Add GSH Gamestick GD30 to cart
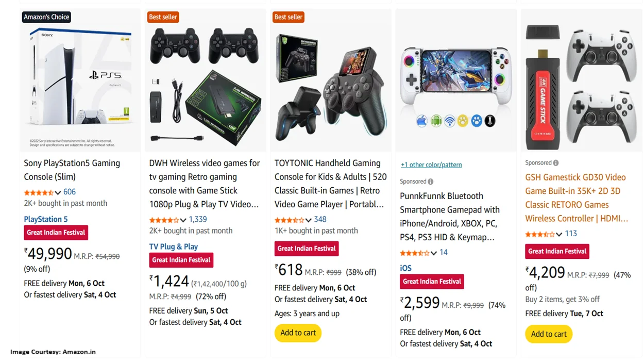This screenshot has width=644, height=361. [x=549, y=334]
